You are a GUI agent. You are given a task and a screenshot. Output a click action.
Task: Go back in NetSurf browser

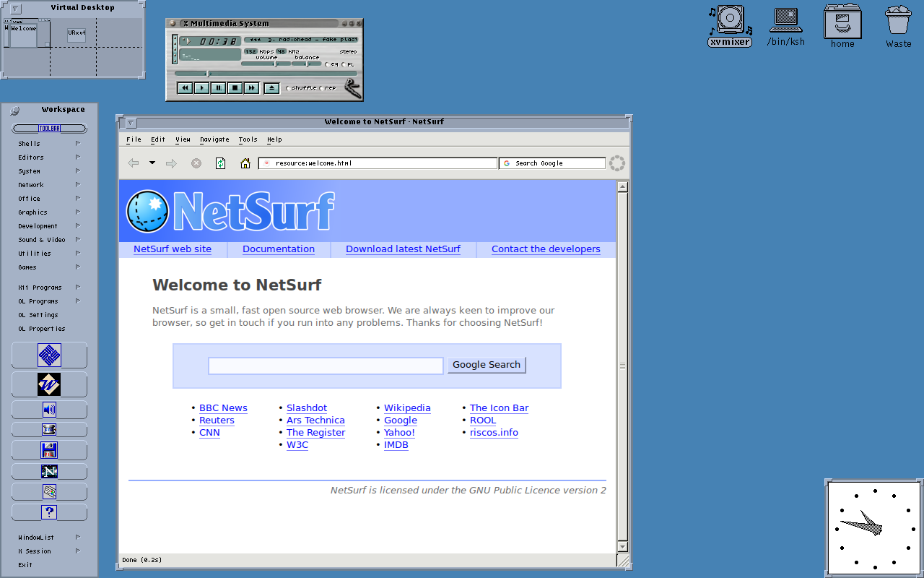coord(133,163)
